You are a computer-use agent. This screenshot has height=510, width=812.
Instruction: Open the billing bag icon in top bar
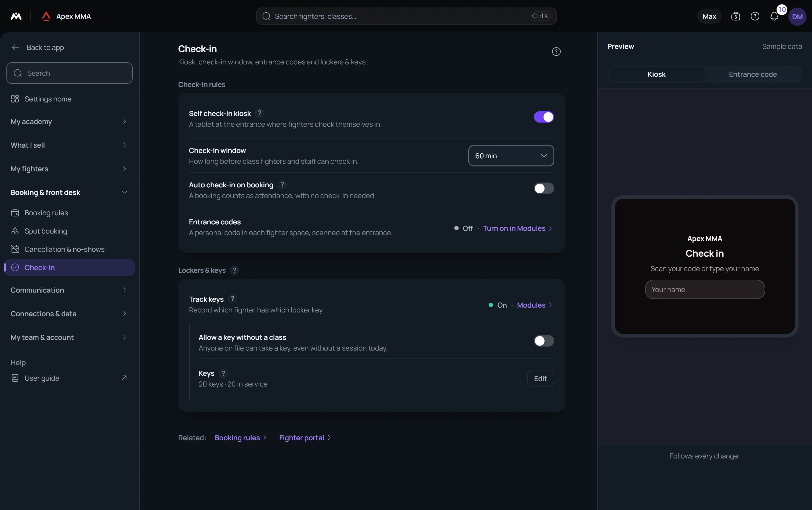coord(735,16)
